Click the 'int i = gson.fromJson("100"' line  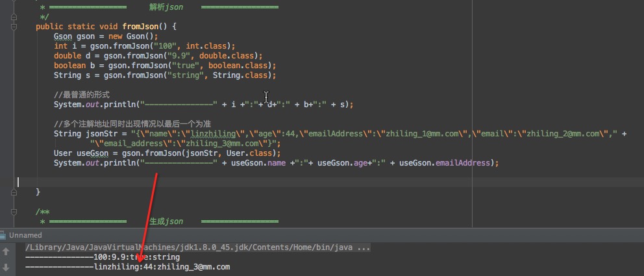[145, 46]
